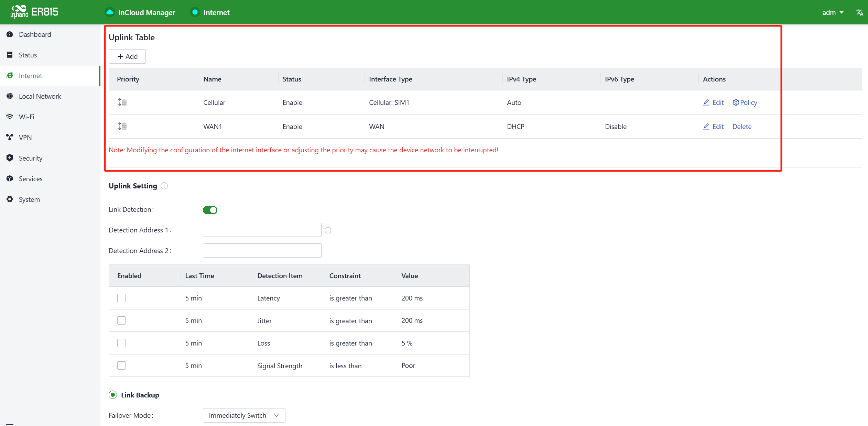Click the Uplink Setting info icon

[164, 186]
